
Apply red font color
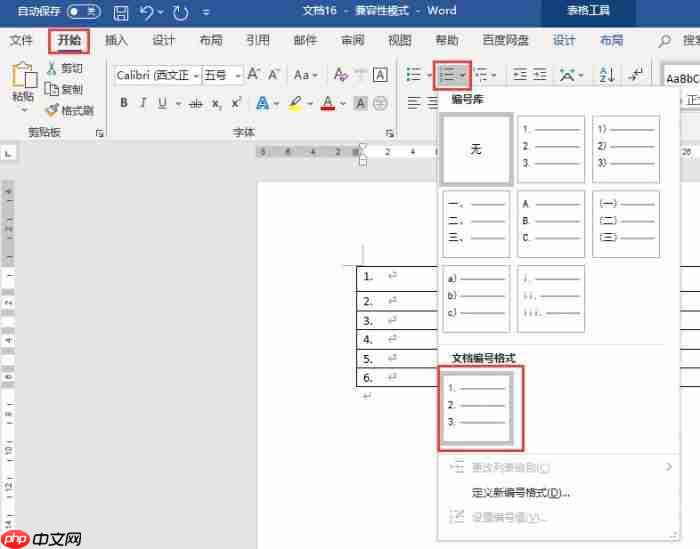click(x=328, y=104)
